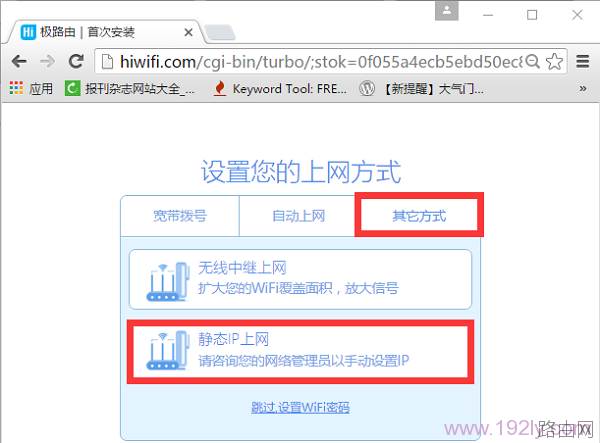Bookmark this page with the star icon
Screen dimensions: 600x443
[554, 61]
